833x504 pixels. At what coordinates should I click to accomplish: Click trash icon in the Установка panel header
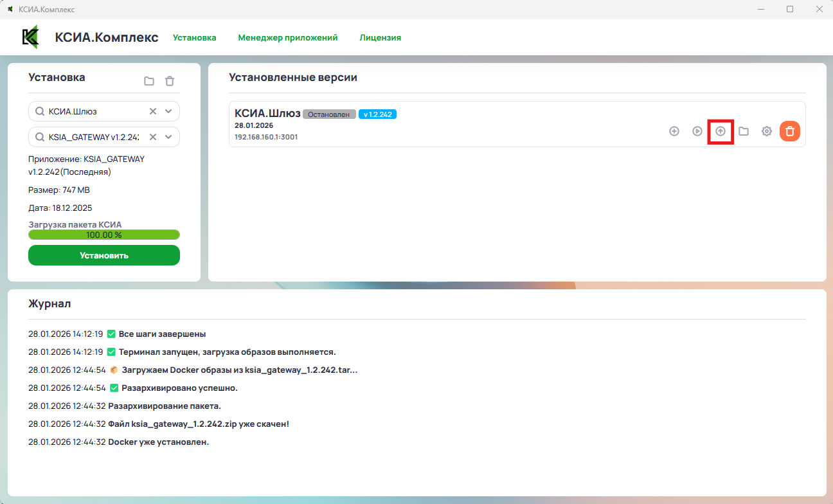tap(170, 81)
